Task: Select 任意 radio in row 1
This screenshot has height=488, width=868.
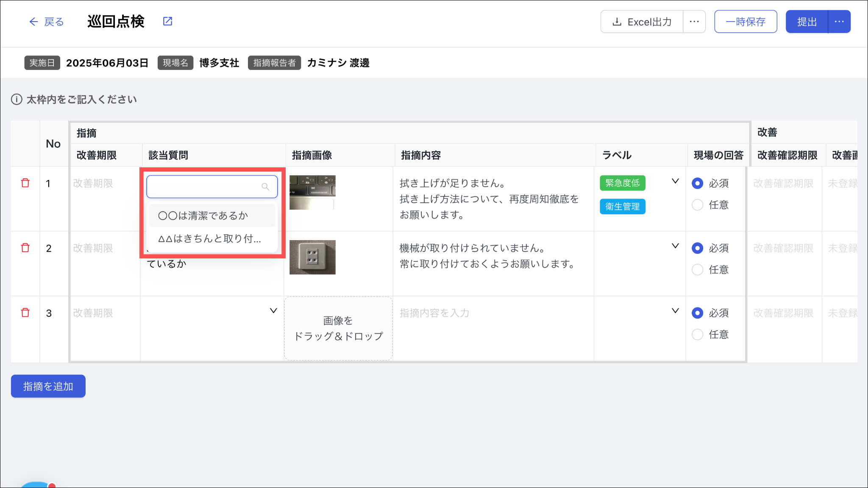Action: coord(697,205)
